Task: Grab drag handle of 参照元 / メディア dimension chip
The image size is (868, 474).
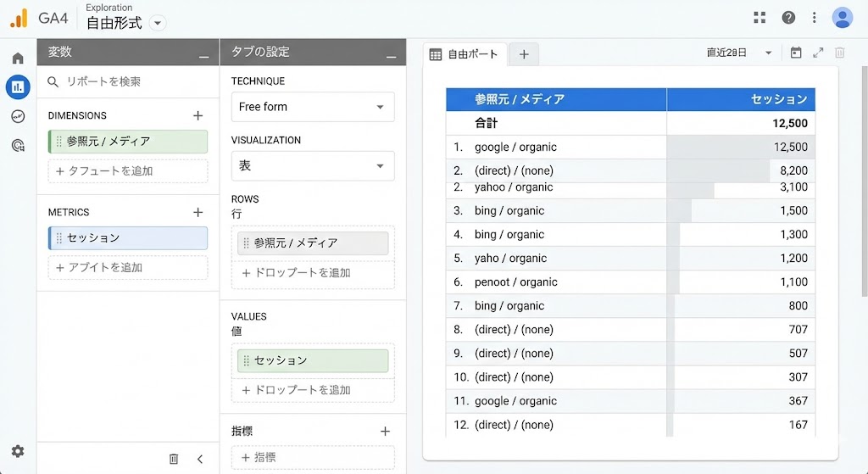Action: coord(58,142)
